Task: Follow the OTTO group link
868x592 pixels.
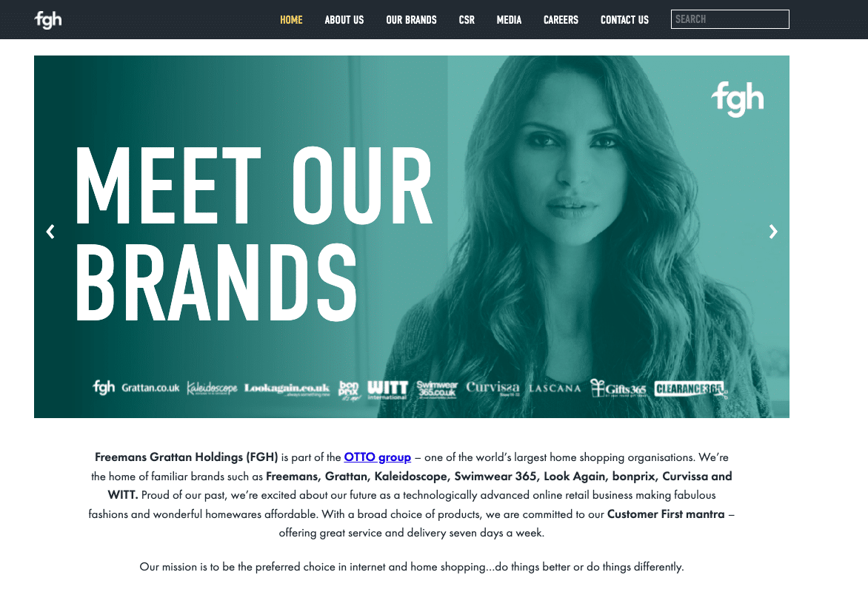Action: point(378,457)
